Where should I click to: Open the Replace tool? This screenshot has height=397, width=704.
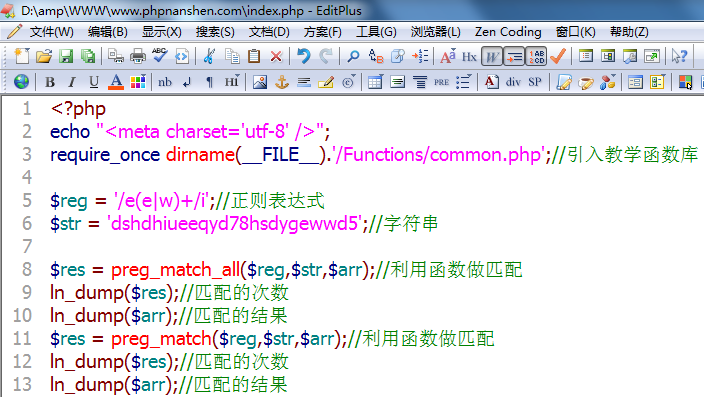[376, 57]
